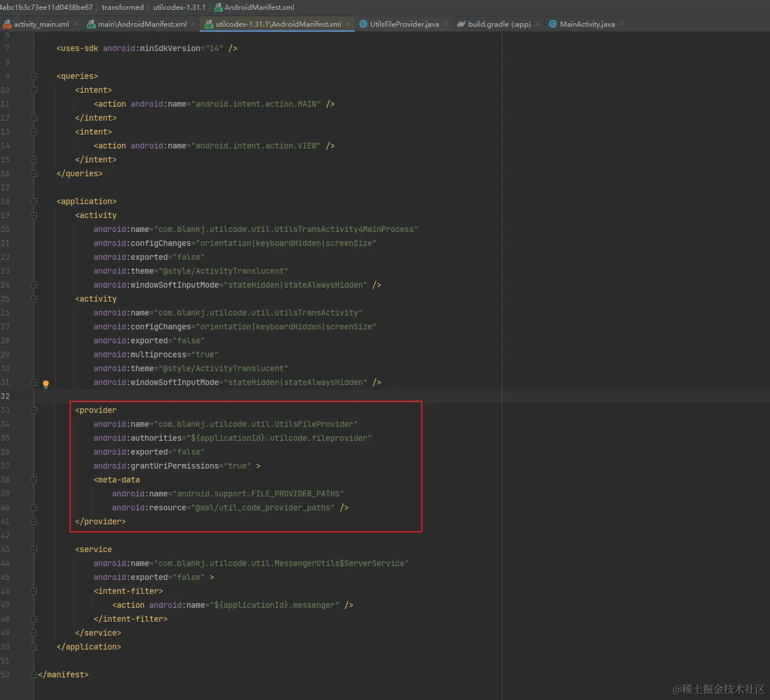Click the main\AndroidManifest.xml tab file icon
Image resolution: width=770 pixels, height=700 pixels.
tap(91, 24)
